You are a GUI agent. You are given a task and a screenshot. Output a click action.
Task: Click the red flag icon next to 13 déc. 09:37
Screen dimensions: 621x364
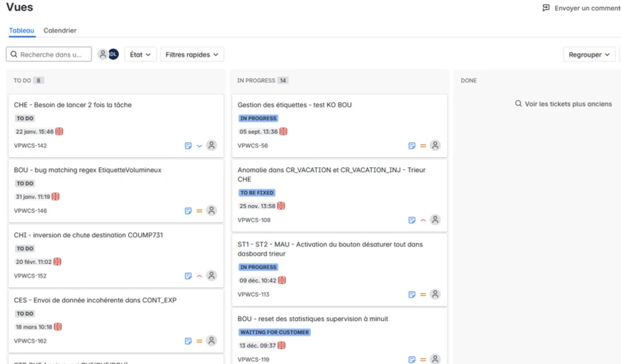coord(282,346)
